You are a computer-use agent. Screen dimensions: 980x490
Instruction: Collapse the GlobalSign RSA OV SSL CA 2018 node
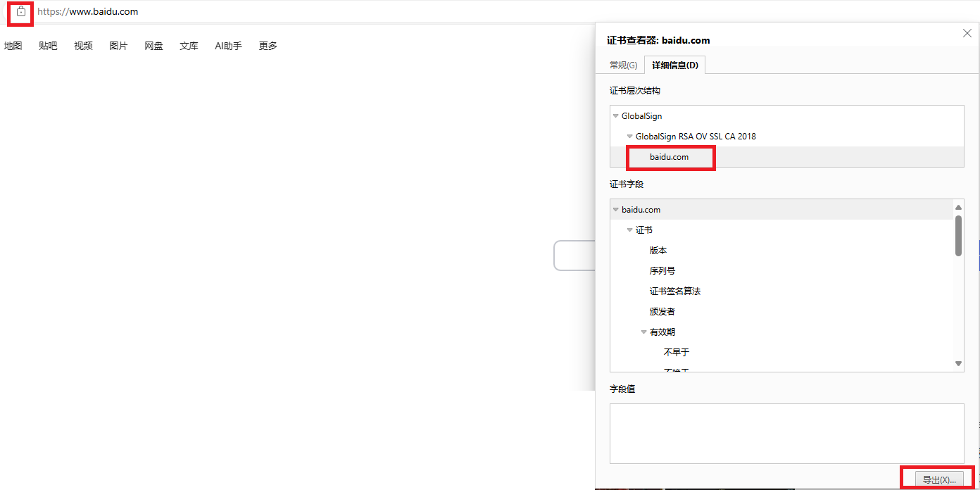point(629,137)
